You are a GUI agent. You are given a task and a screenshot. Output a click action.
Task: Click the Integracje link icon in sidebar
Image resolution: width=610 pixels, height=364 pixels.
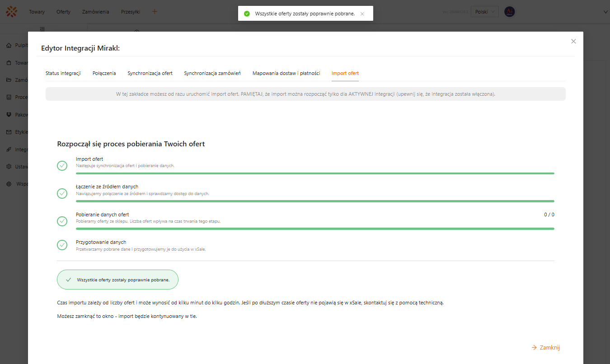click(x=9, y=149)
